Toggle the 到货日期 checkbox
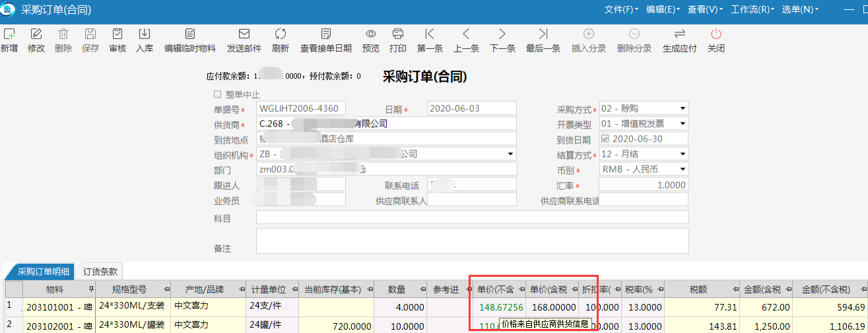The height and width of the screenshot is (333, 868). (606, 139)
